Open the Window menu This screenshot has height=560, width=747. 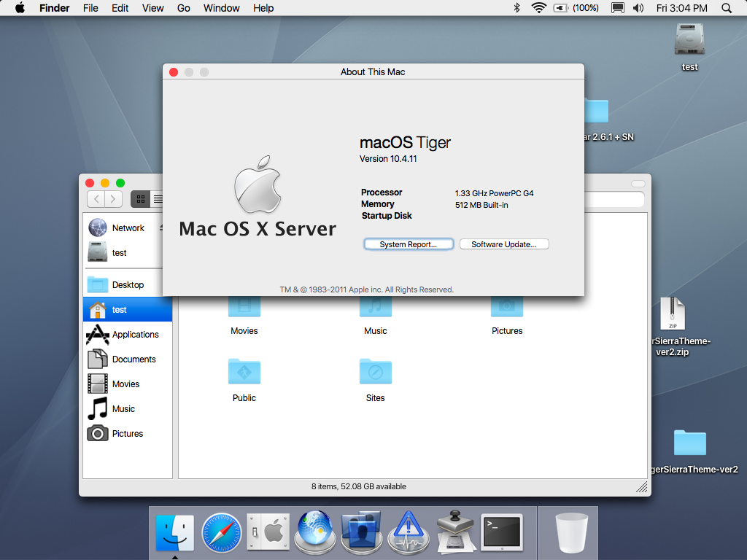(222, 8)
